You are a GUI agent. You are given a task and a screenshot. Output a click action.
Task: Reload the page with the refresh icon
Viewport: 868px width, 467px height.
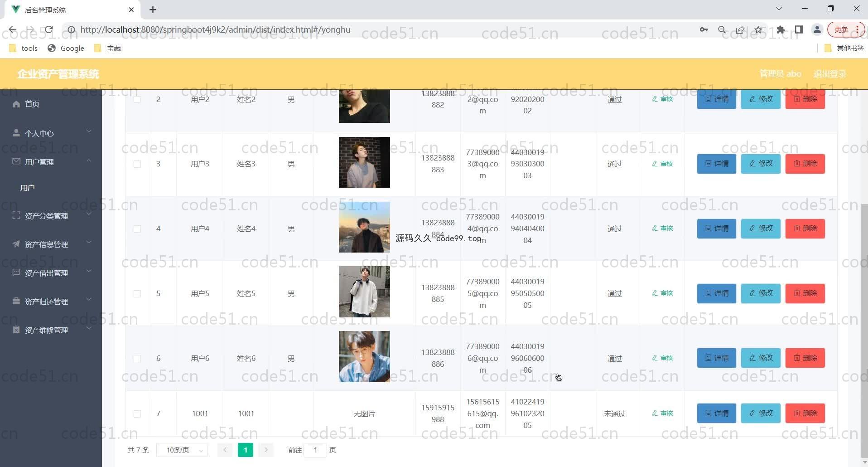(x=48, y=29)
